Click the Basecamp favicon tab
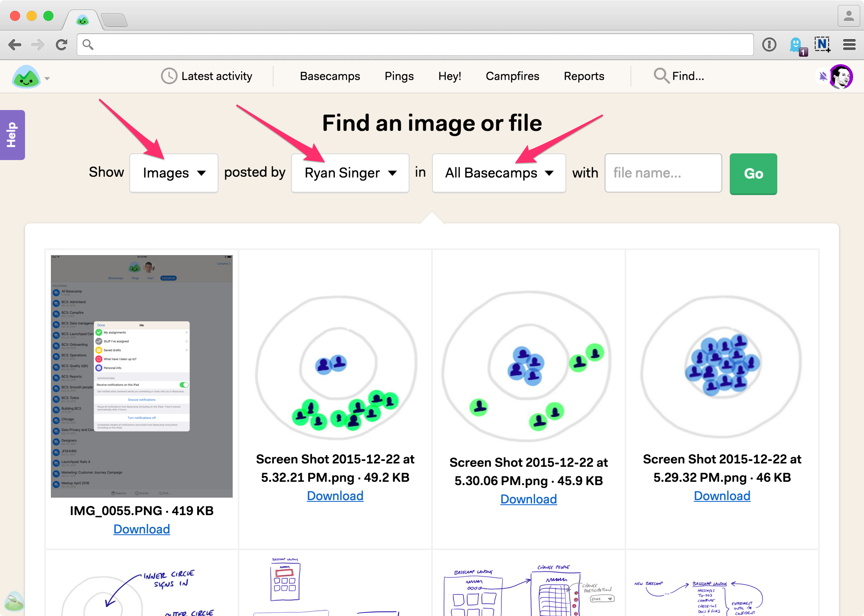Image resolution: width=864 pixels, height=616 pixels. pos(83,20)
